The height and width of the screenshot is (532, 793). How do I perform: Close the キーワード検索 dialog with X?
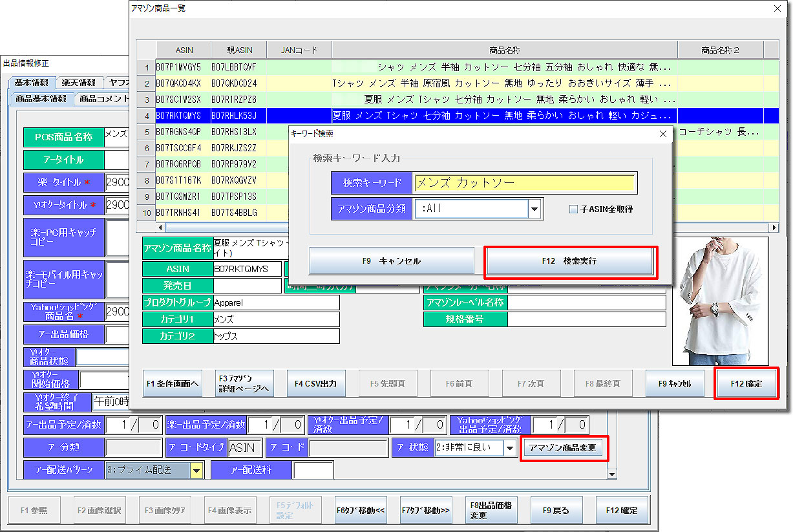pos(662,134)
